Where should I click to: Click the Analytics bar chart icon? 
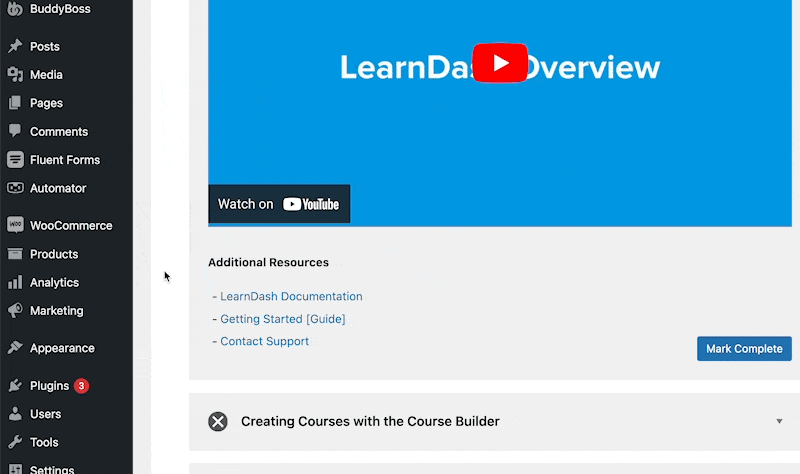(x=15, y=283)
